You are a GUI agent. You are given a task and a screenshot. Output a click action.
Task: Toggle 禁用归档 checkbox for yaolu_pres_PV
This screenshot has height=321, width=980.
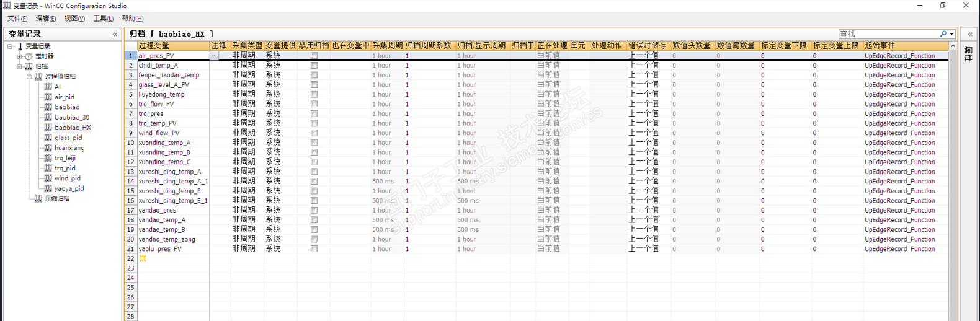(x=314, y=248)
